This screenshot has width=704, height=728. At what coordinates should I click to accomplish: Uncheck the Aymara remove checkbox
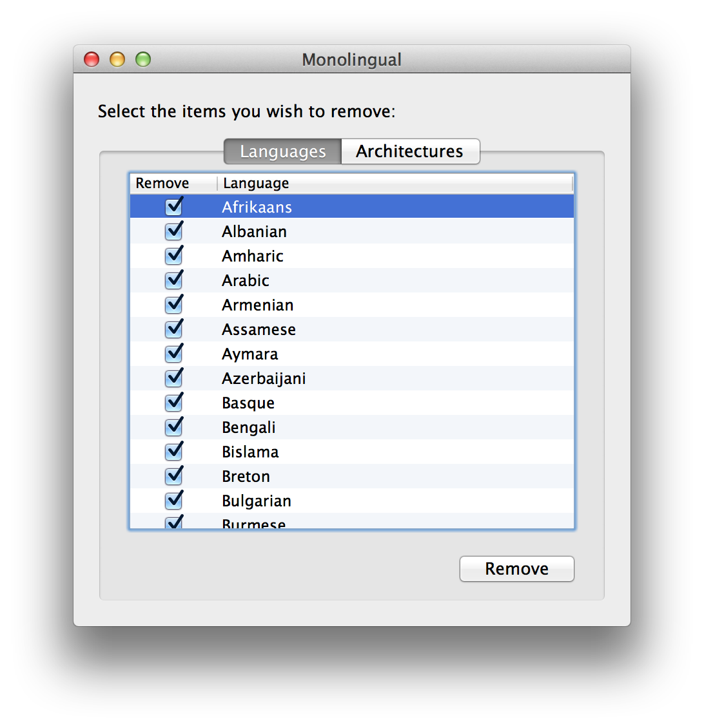coord(174,354)
